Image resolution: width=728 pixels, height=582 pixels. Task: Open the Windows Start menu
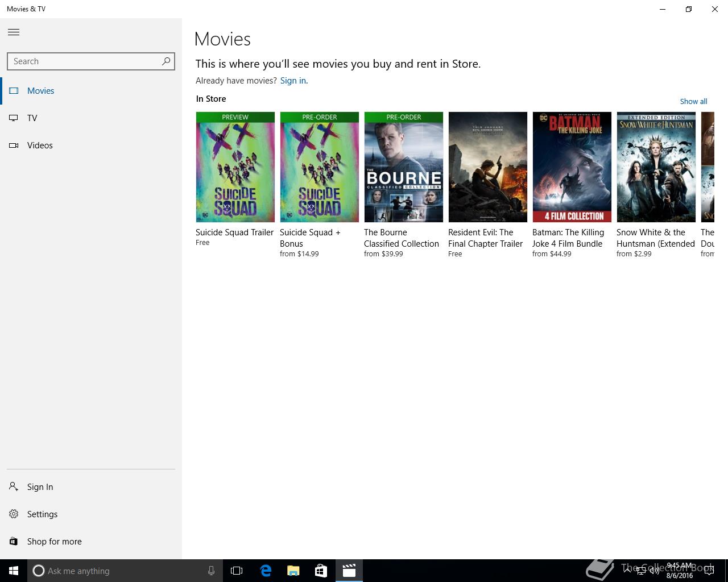14,571
